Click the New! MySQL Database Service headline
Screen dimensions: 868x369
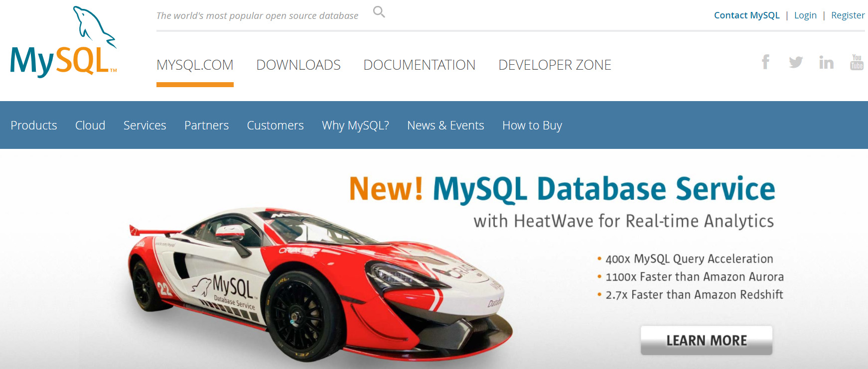click(x=562, y=189)
